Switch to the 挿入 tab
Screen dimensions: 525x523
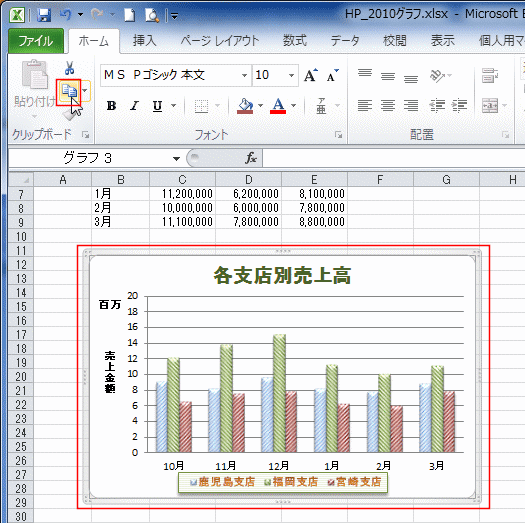tap(145, 41)
